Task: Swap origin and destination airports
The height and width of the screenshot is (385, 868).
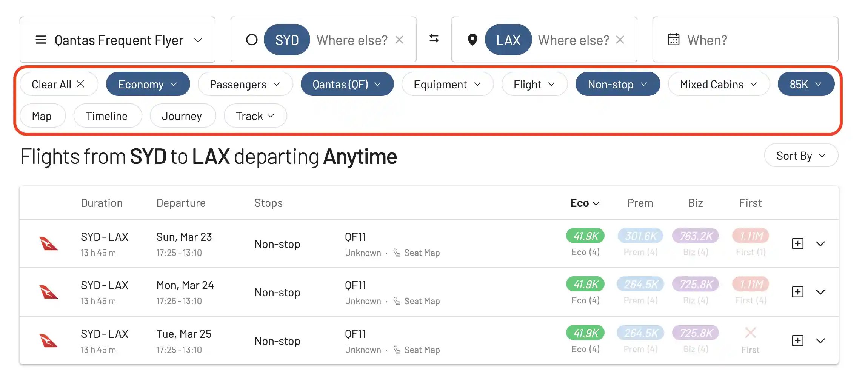Action: 434,38
